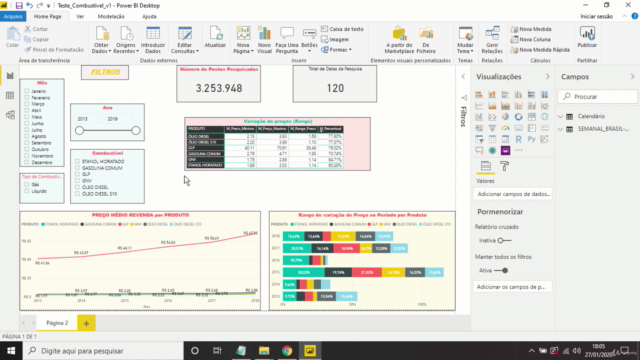This screenshot has width=640, height=360.
Task: Select the donut chart visualization icon
Action: click(518, 117)
